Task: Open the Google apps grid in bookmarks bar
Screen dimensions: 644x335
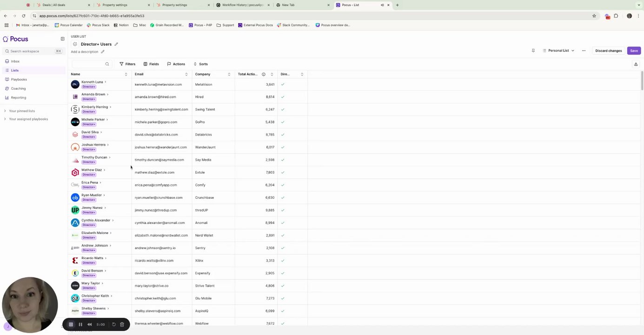Action: tap(6, 25)
